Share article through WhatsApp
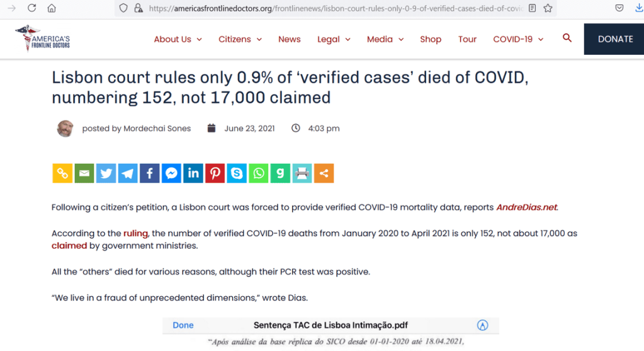 (x=259, y=173)
